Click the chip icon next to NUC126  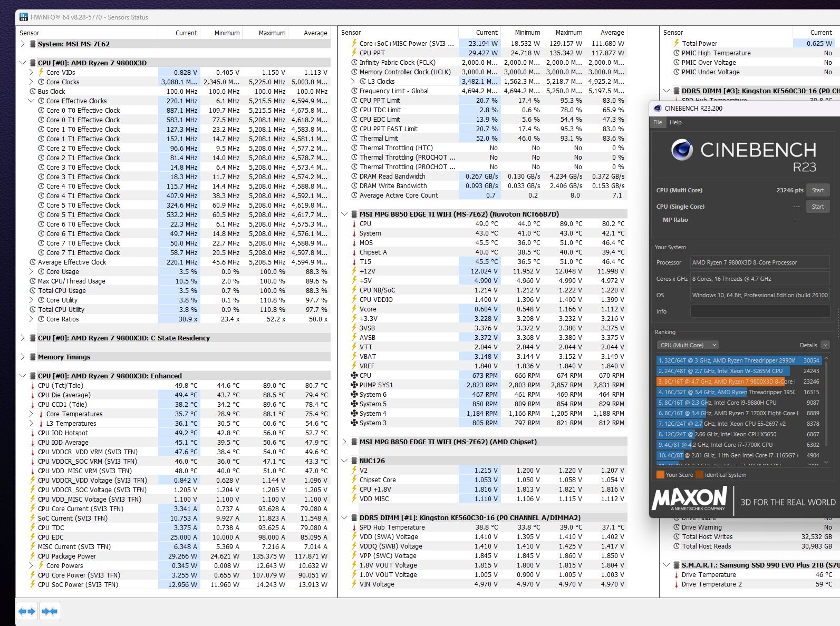(354, 461)
